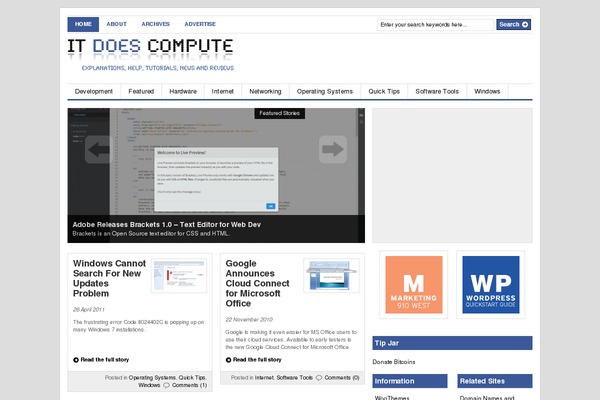Click Read the full story for Windows update article
This screenshot has width=600, height=400.
(x=104, y=360)
